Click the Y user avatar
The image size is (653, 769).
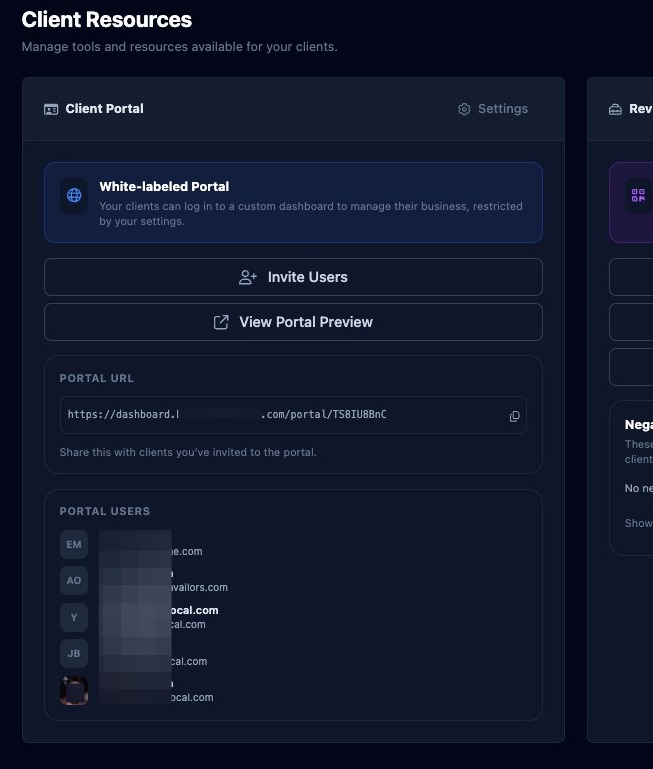coord(74,617)
